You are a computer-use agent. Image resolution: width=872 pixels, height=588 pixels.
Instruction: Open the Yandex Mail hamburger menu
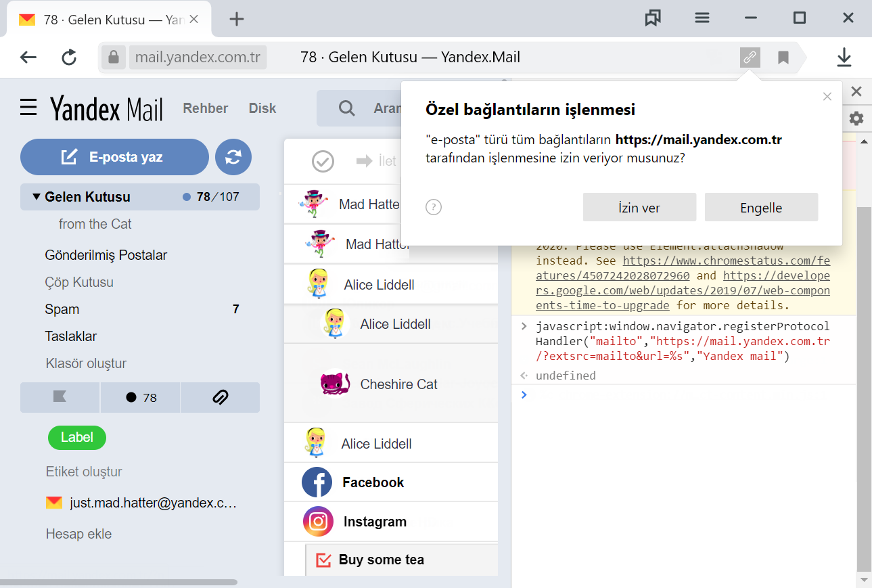tap(28, 108)
